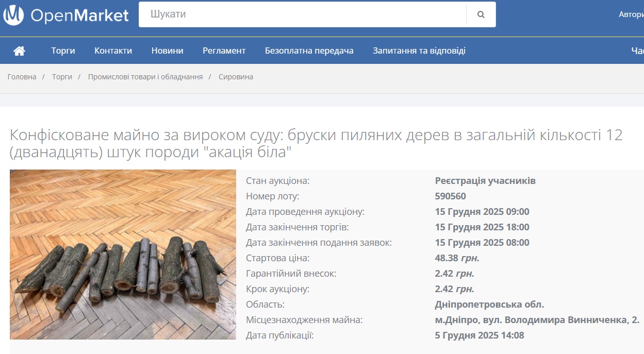Screen dimensions: 644x354
Task: Open the acacia wood logs photo
Action: (123, 255)
